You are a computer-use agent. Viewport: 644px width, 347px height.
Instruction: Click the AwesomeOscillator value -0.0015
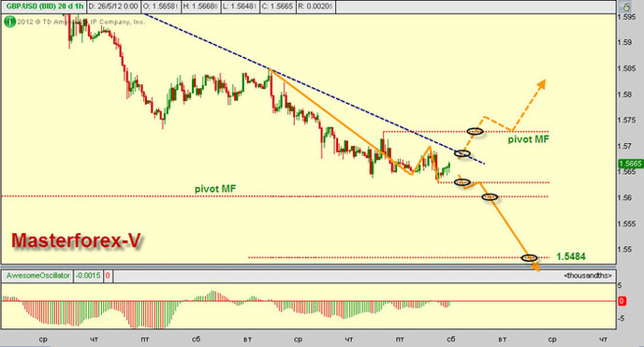(x=88, y=276)
